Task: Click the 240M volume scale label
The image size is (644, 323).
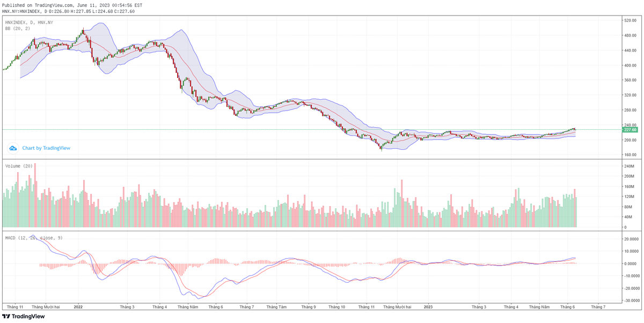Action: 629,166
